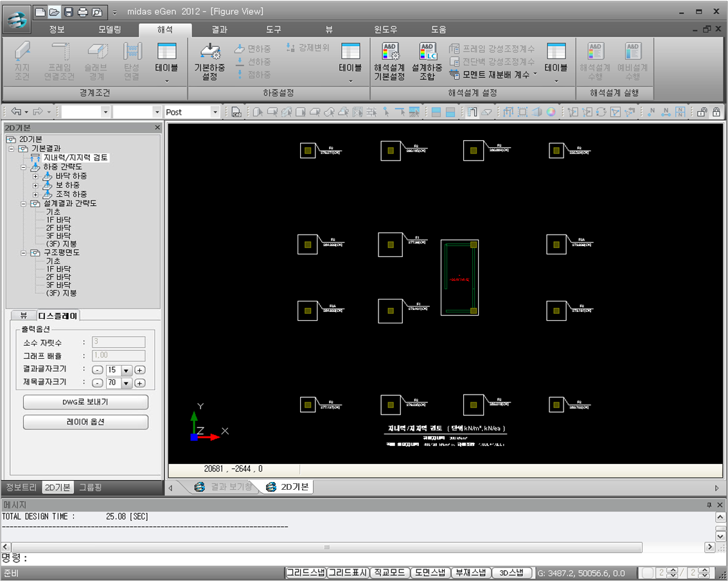Click the refresh rotate arrows toolbar icon

(x=601, y=112)
